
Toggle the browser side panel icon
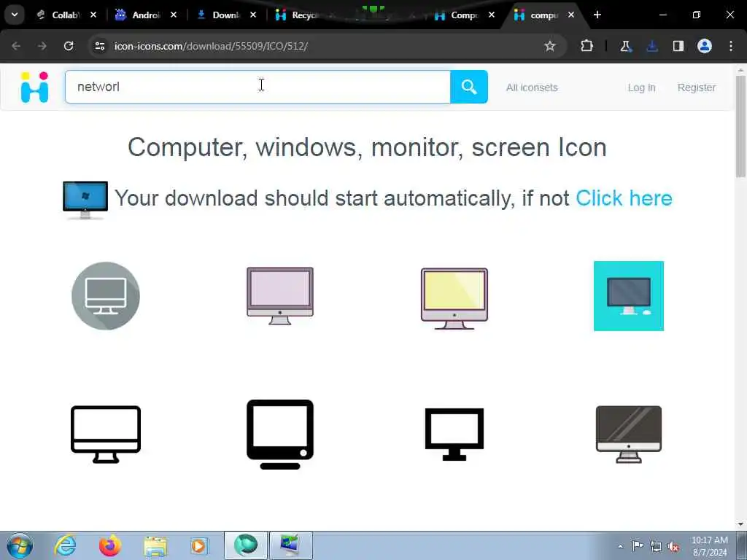(678, 46)
